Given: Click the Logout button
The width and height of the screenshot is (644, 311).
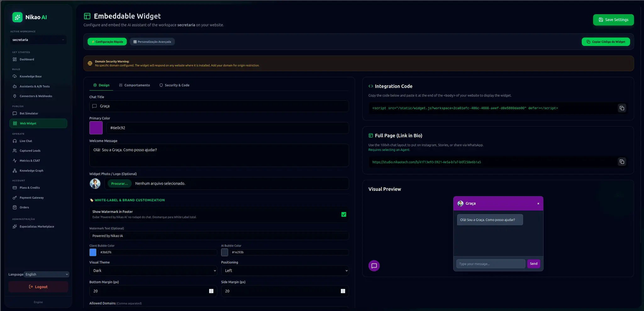Looking at the screenshot, I should click(x=38, y=287).
